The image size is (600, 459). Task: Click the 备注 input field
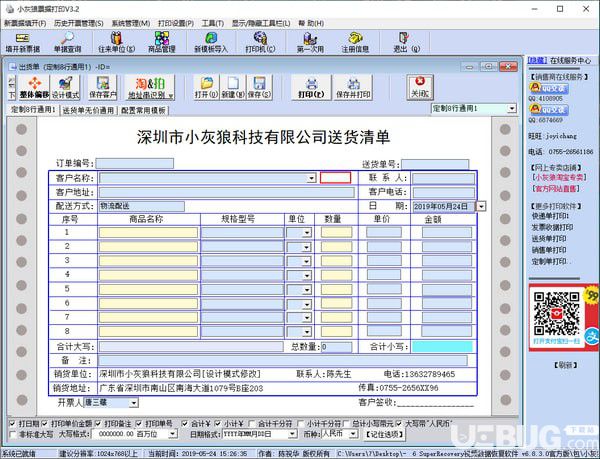click(x=283, y=361)
